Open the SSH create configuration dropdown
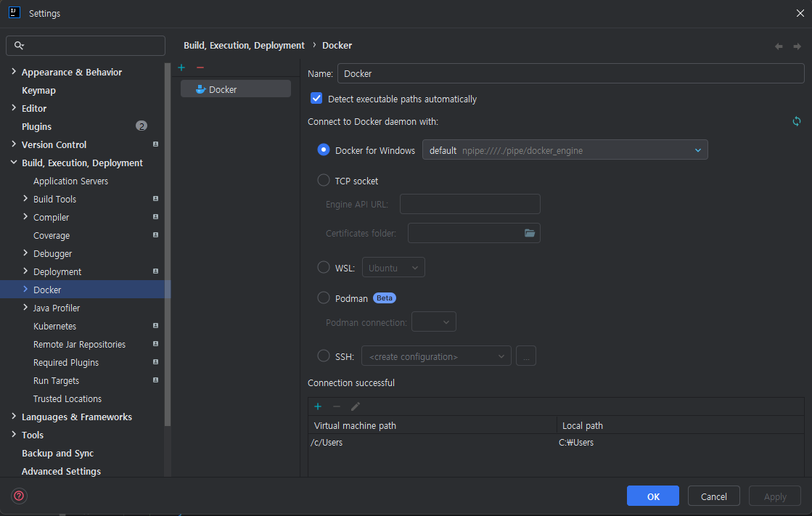Viewport: 812px width, 516px height. click(437, 356)
